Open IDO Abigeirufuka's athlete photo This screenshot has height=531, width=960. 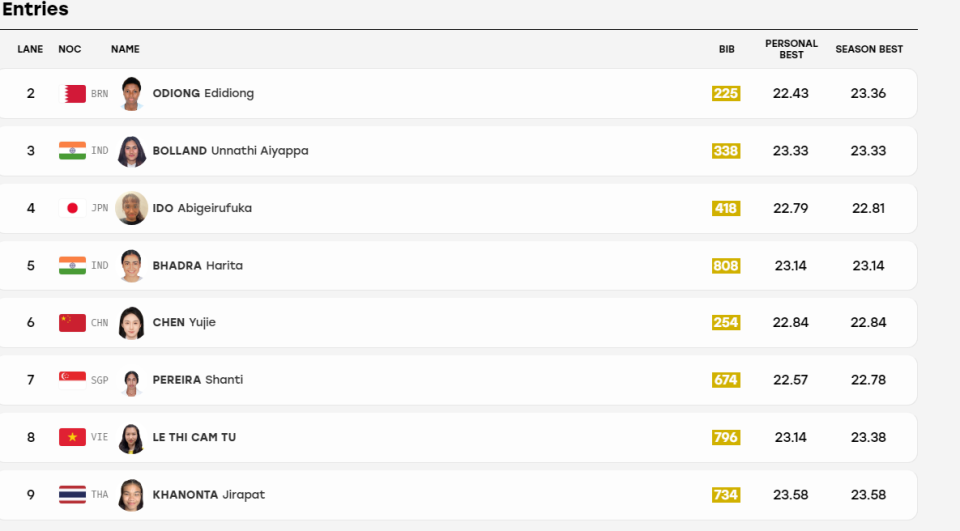131,208
